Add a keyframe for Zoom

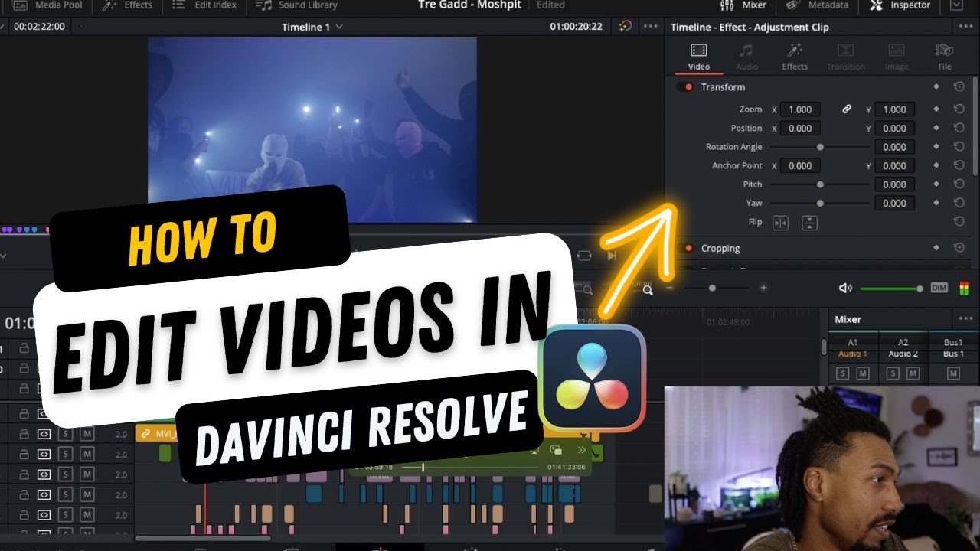[x=936, y=109]
